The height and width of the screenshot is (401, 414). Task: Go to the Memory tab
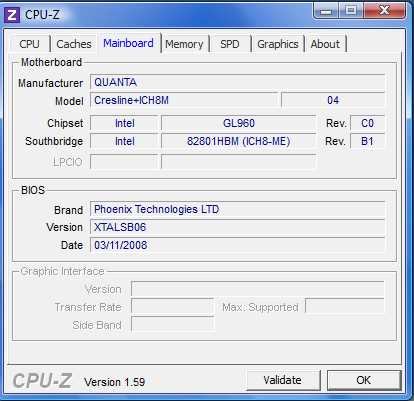pos(184,44)
